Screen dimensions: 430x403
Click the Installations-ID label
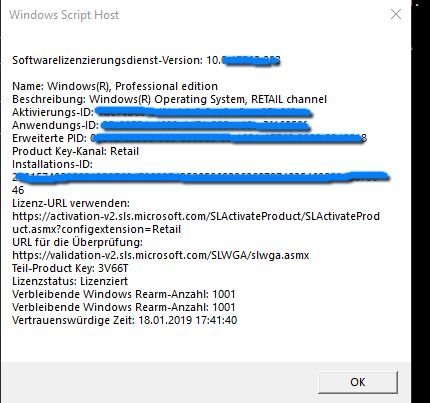[52, 164]
